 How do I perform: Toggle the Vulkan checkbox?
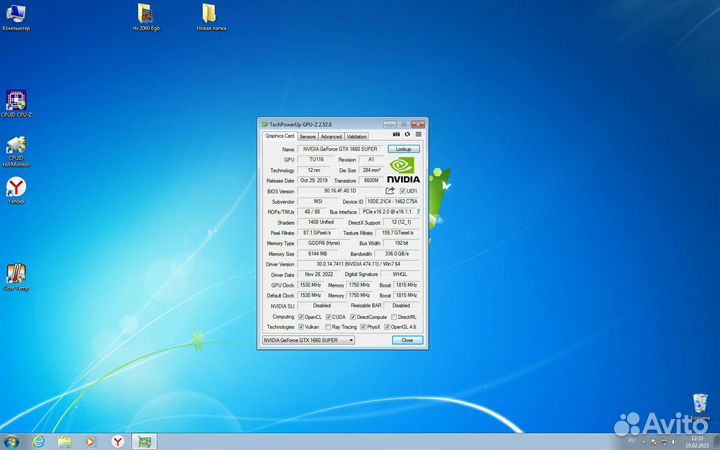click(x=301, y=327)
